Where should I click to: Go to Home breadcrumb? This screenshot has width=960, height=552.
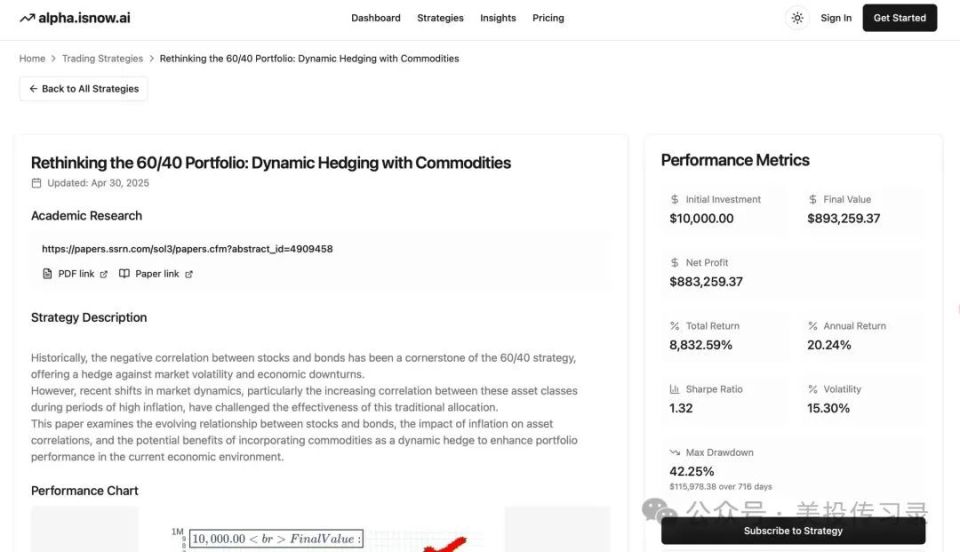[x=32, y=59]
